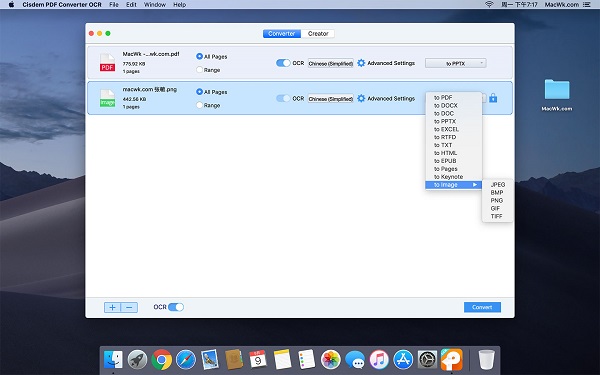Screen dimensions: 600x375
Task: Launch Launchpad rocket in the dock
Action: point(137,360)
